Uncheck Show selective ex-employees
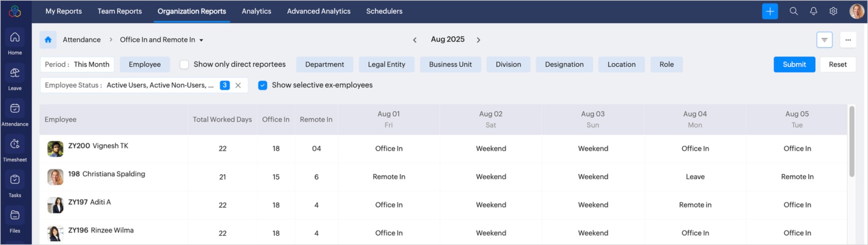868x245 pixels. coord(263,85)
